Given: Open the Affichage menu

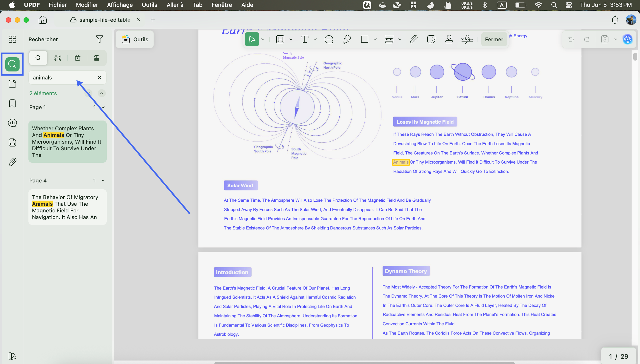Looking at the screenshot, I should click(x=120, y=5).
